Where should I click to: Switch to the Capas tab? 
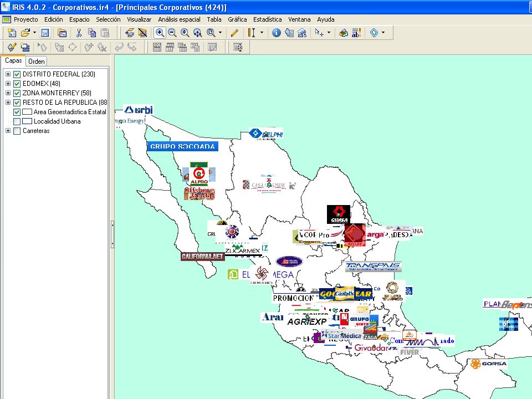[13, 61]
